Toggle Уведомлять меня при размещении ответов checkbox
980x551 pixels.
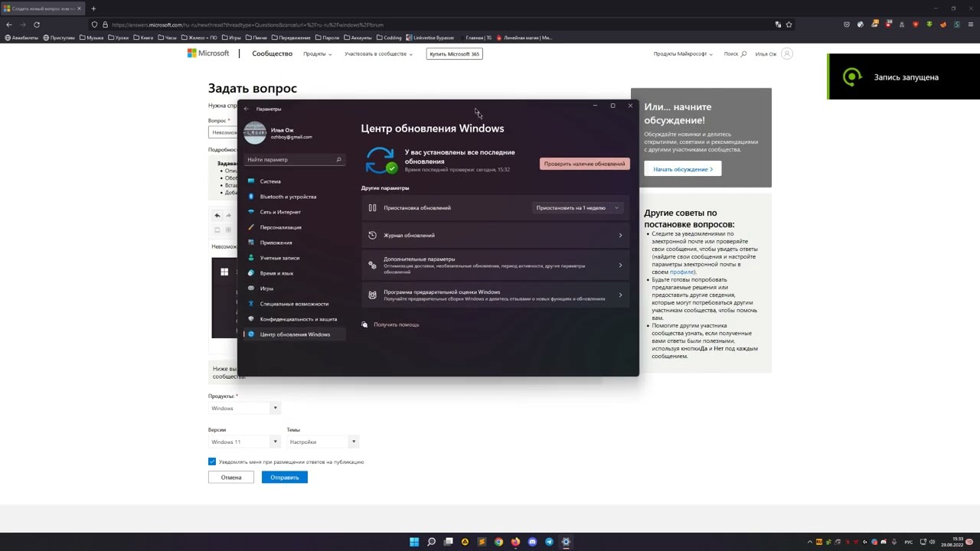coord(212,461)
